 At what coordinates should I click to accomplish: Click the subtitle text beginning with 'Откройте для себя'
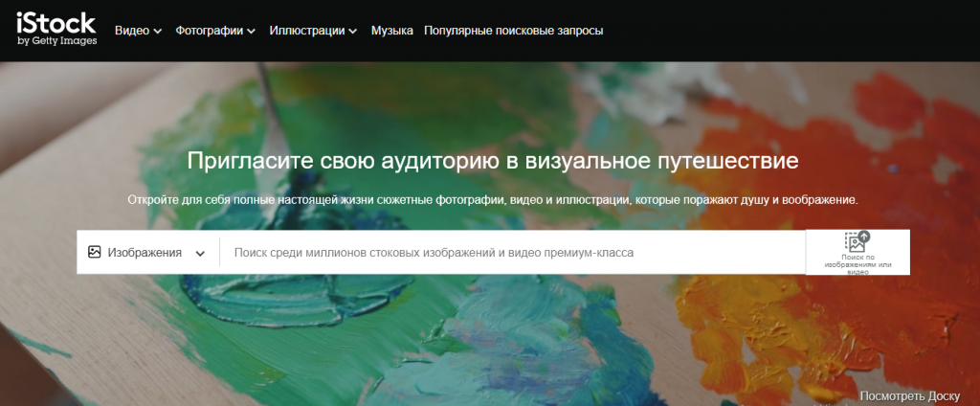493,201
